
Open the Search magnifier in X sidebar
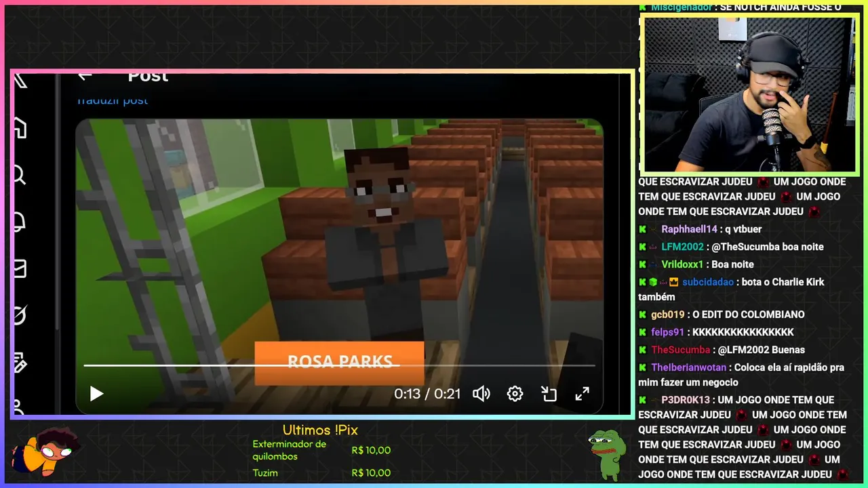(x=19, y=176)
